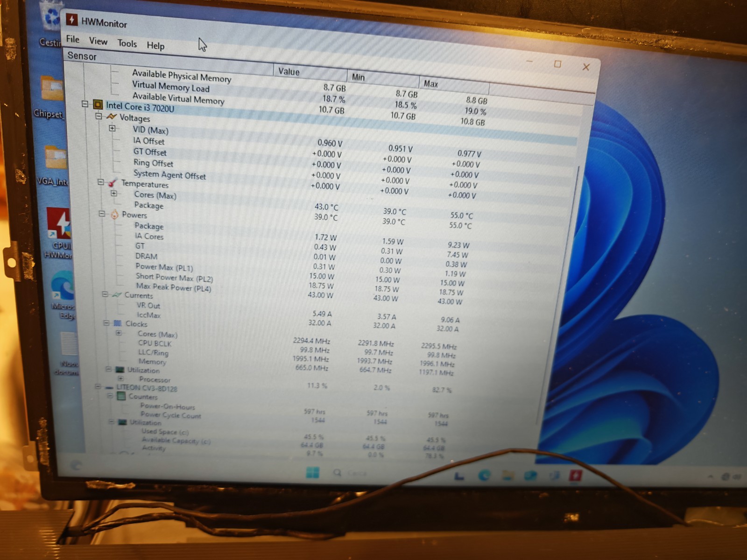
Task: Collapse the Clocks group
Action: [106, 322]
